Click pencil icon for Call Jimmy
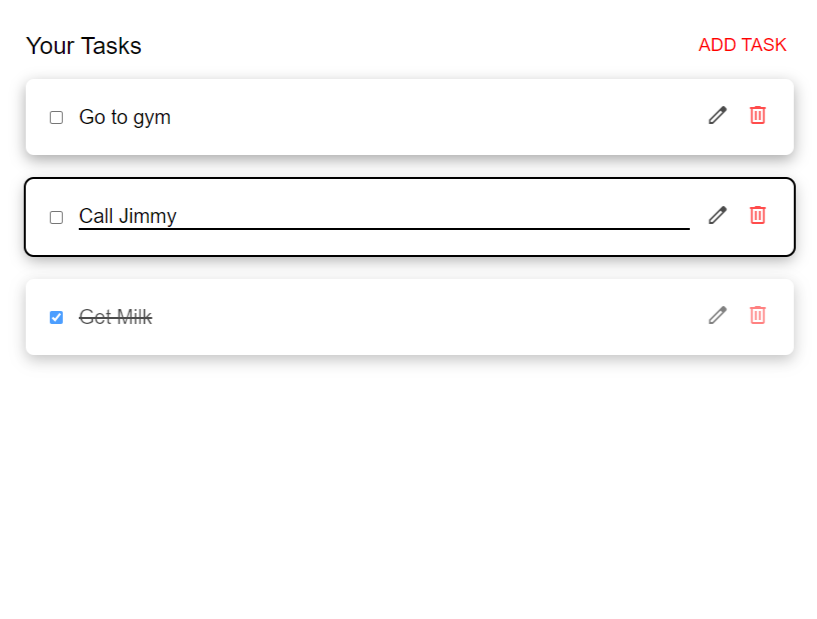 coord(717,215)
